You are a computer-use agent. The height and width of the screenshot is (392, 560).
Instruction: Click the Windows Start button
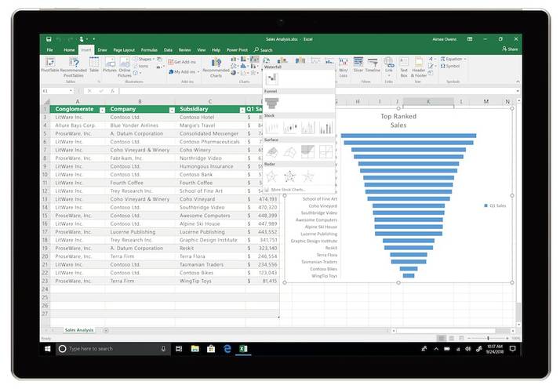click(x=48, y=349)
